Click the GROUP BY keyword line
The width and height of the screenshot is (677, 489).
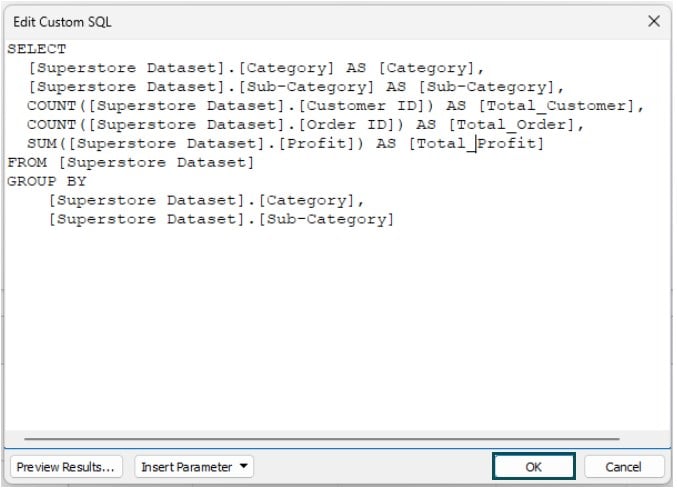click(x=47, y=181)
